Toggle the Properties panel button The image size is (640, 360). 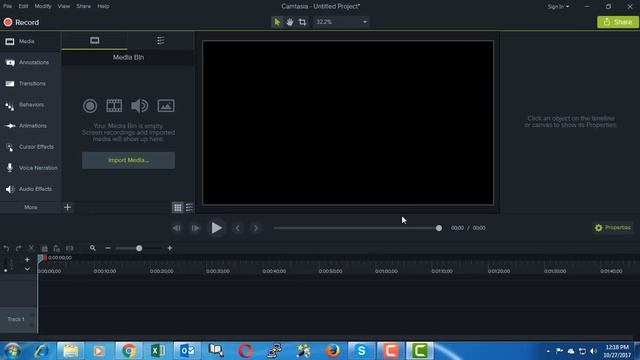[613, 228]
